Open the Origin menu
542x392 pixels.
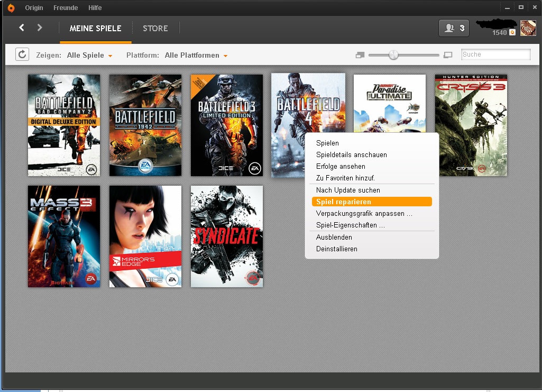coord(34,7)
